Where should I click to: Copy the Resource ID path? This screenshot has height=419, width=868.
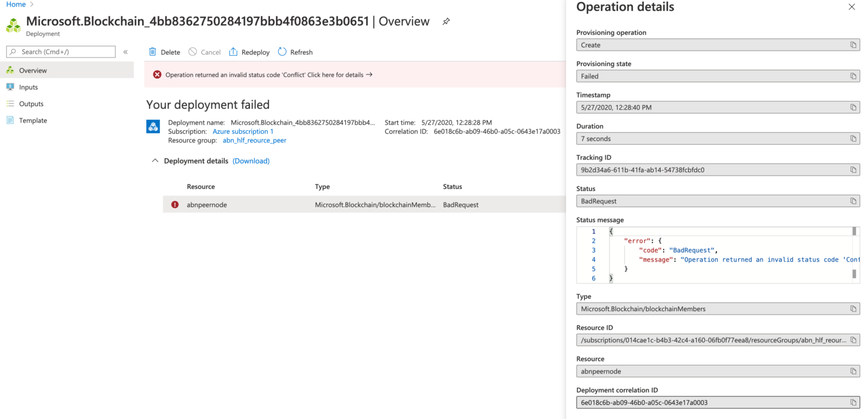853,339
